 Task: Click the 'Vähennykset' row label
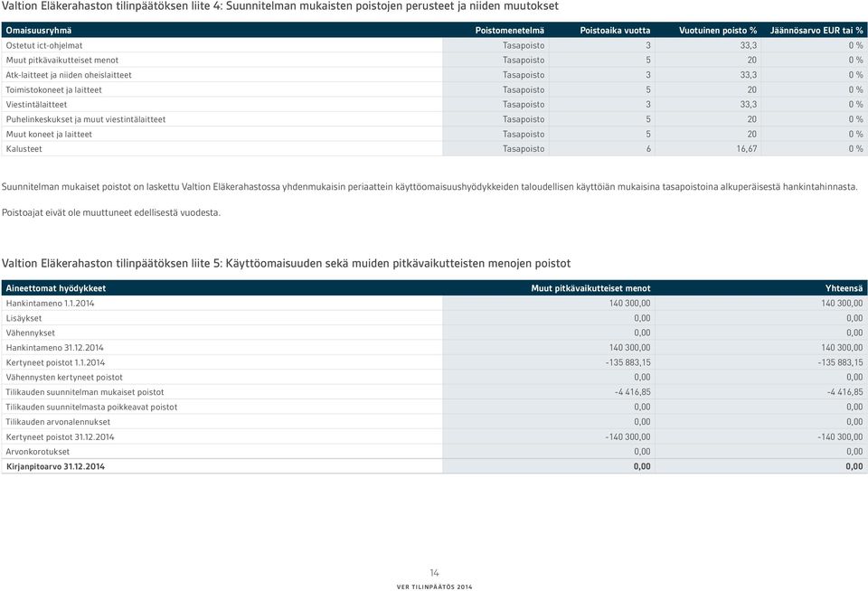tap(31, 333)
